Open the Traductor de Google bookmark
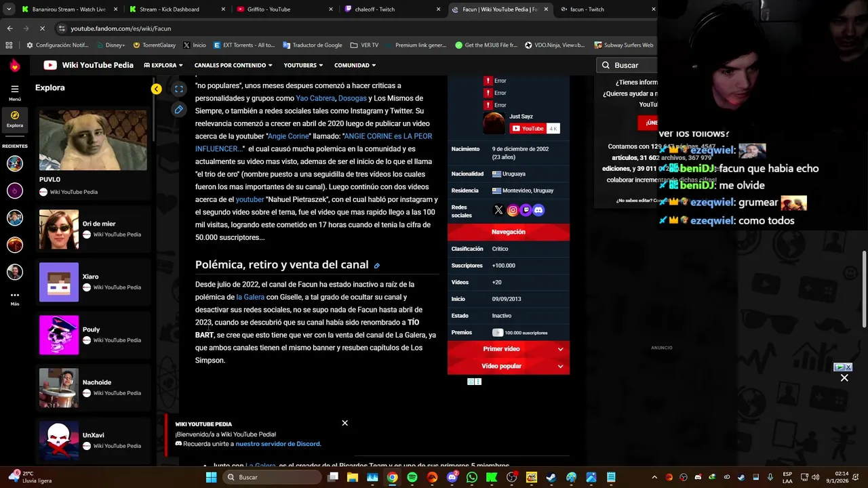Viewport: 868px width, 488px height. coord(312,45)
